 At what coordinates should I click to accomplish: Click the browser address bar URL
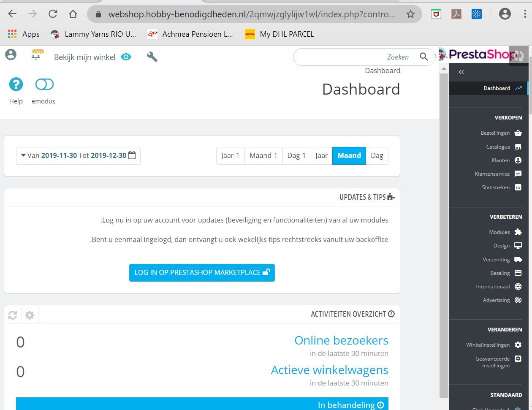click(x=252, y=14)
